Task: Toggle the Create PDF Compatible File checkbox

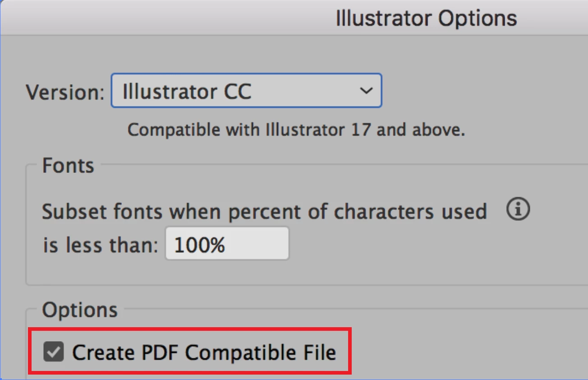Action: pos(53,352)
